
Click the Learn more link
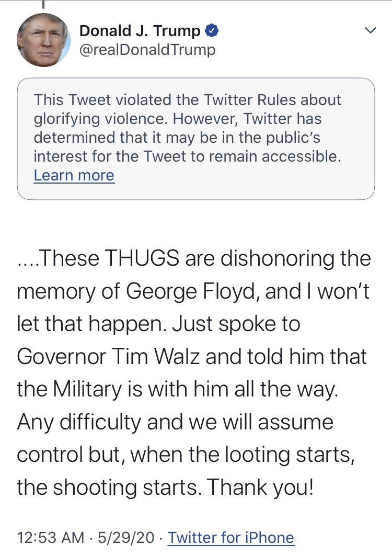74,175
